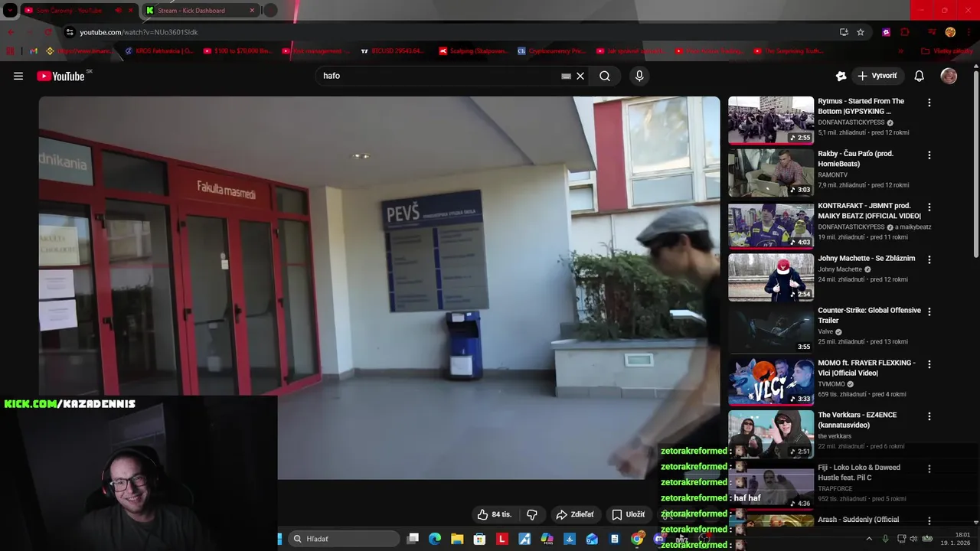Show the bookmarks bar overflow chevron

click(900, 51)
